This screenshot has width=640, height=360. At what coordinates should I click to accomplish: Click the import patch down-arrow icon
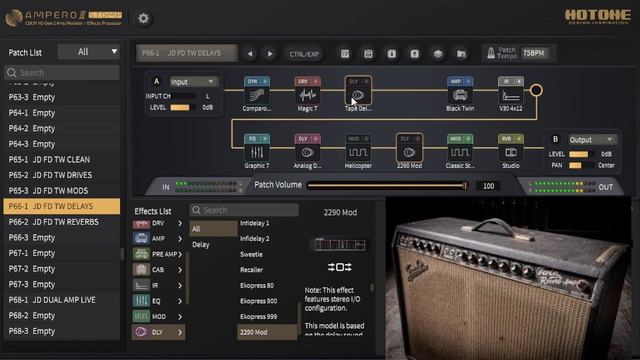(391, 54)
